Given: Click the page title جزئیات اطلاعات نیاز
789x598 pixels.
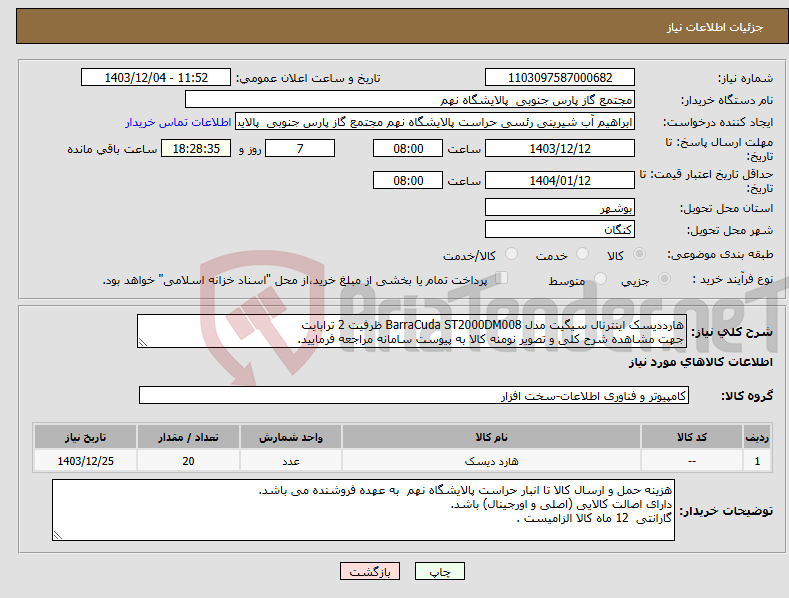Looking at the screenshot, I should pos(715,27).
